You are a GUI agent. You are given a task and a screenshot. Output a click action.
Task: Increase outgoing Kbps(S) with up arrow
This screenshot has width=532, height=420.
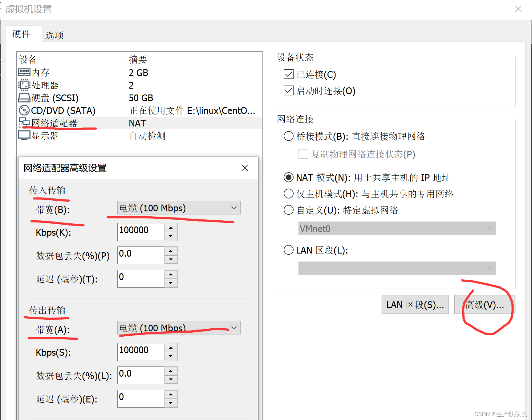171,348
